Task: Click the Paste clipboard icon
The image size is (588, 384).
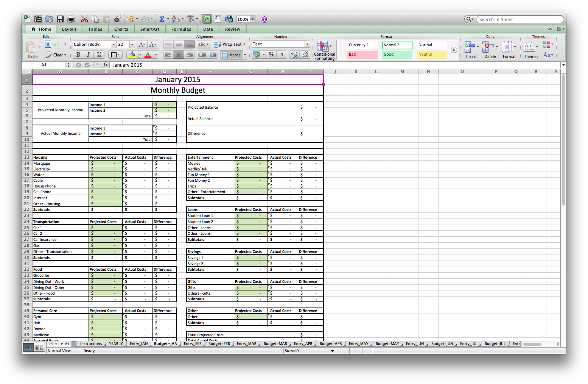Action: 31,47
